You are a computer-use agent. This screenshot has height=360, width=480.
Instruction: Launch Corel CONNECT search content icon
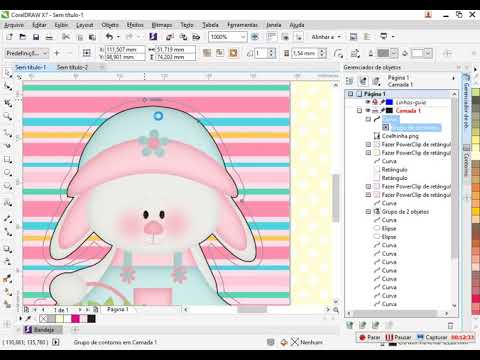(153, 37)
